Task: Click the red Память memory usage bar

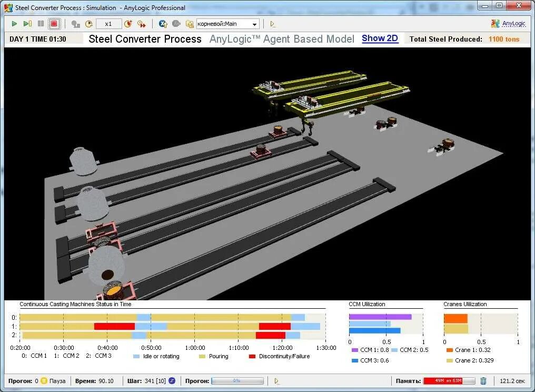Action: pyautogui.click(x=449, y=381)
